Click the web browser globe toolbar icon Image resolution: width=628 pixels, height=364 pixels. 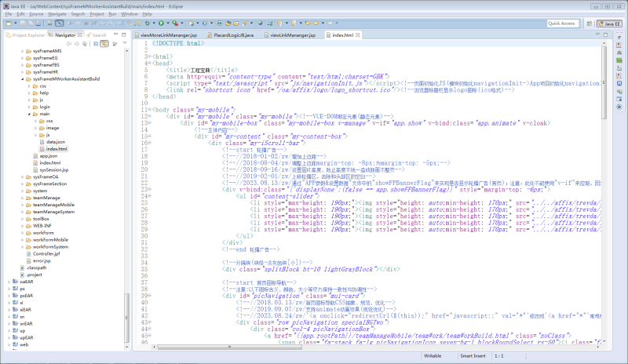(x=260, y=24)
